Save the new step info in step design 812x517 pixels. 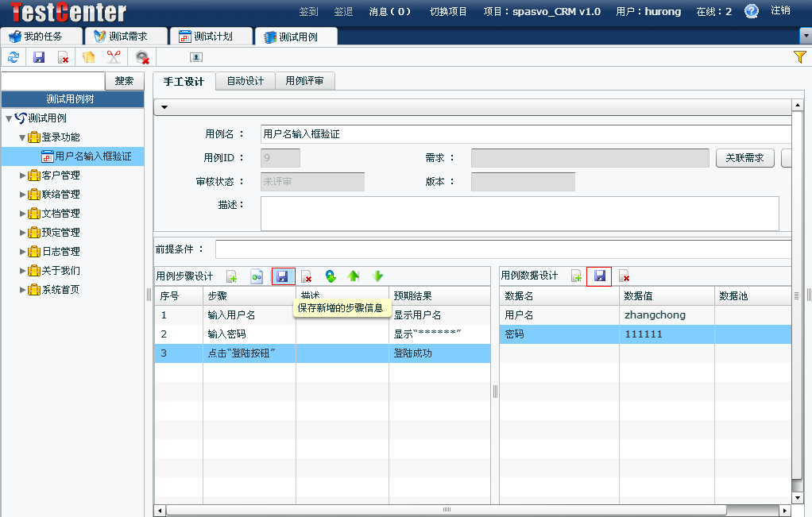click(x=283, y=276)
